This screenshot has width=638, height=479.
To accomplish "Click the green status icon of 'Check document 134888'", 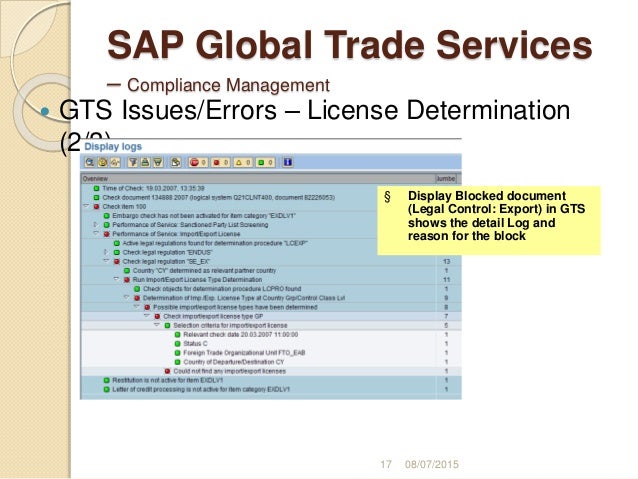I will 96,197.
